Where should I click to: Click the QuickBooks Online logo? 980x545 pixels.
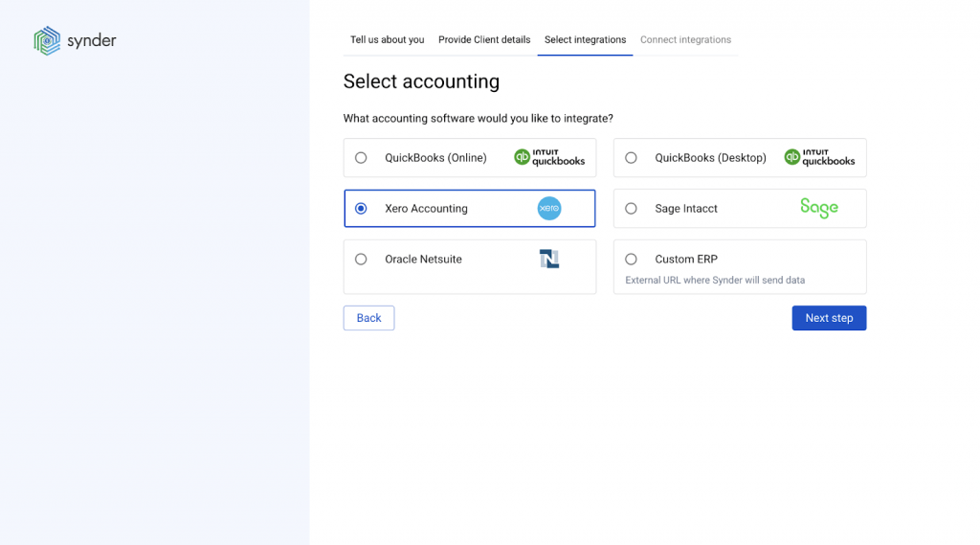click(x=549, y=157)
